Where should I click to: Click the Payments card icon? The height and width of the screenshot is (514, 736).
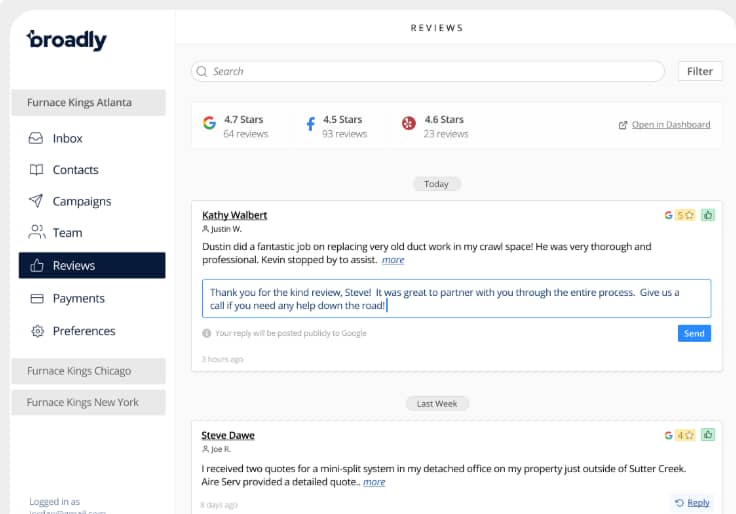pos(37,298)
